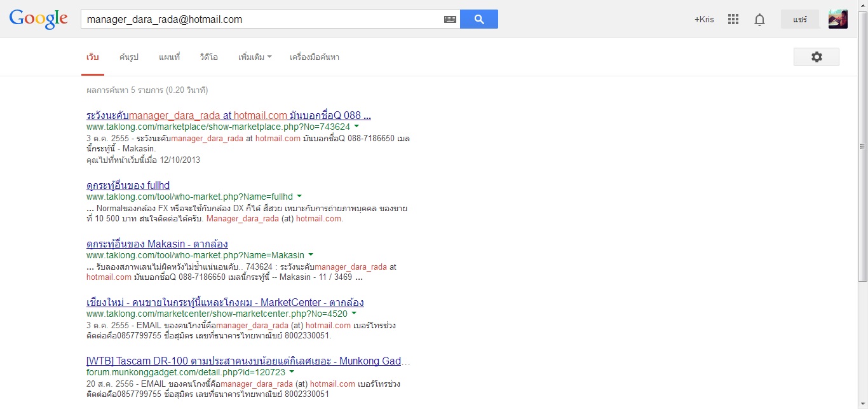The height and width of the screenshot is (409, 868).
Task: Switch to the แผนที่ maps tab
Action: [170, 57]
